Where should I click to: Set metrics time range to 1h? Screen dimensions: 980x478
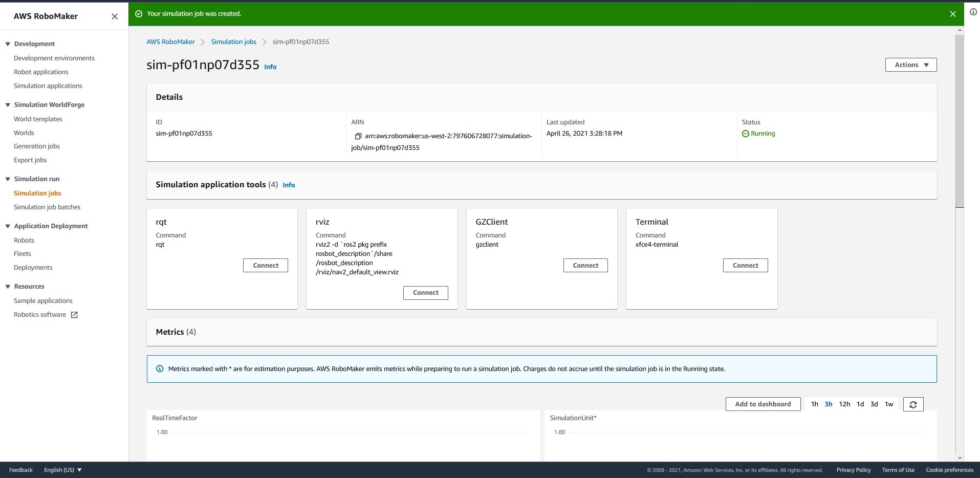point(815,404)
